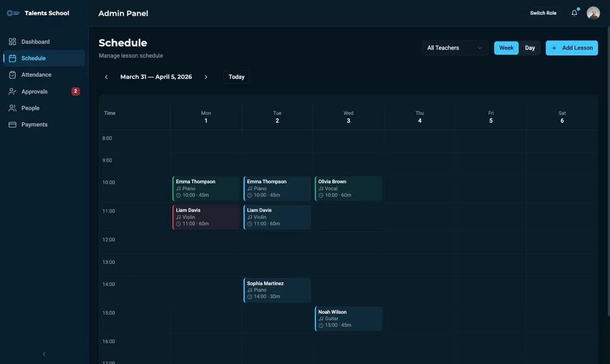Switch to Week view
The height and width of the screenshot is (364, 610).
[x=506, y=48]
